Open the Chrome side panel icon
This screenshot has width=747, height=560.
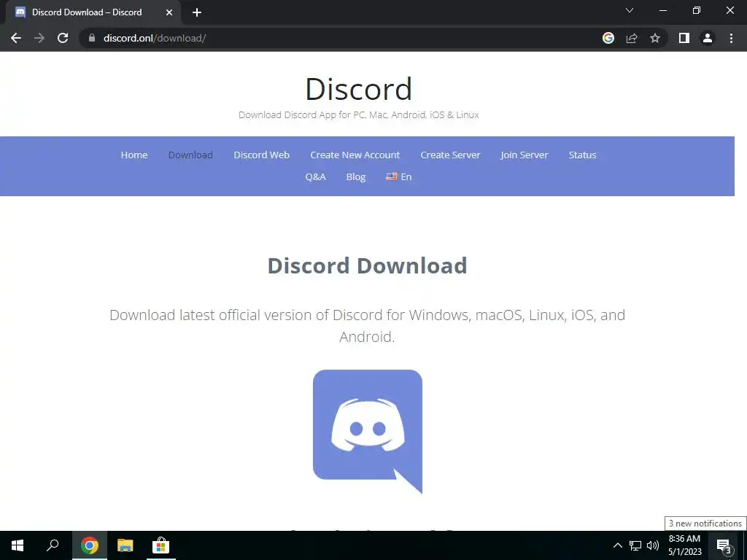[684, 38]
